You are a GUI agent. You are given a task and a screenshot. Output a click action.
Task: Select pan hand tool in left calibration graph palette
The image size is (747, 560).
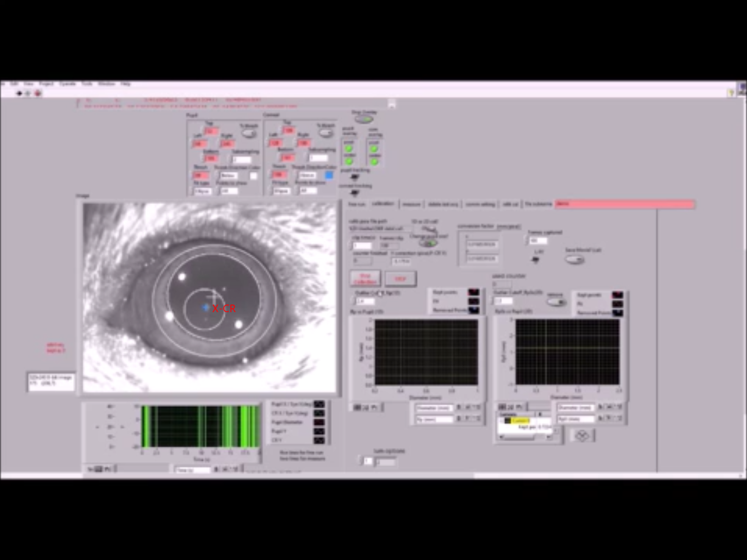374,407
